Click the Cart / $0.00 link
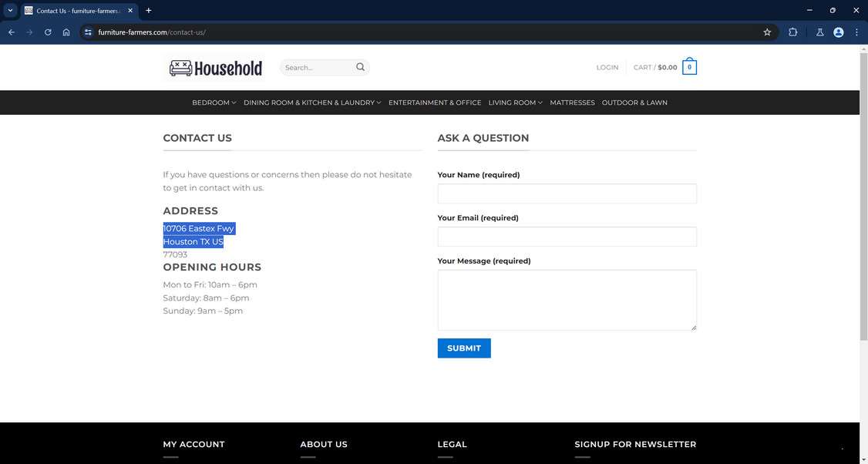868x464 pixels. 655,67
